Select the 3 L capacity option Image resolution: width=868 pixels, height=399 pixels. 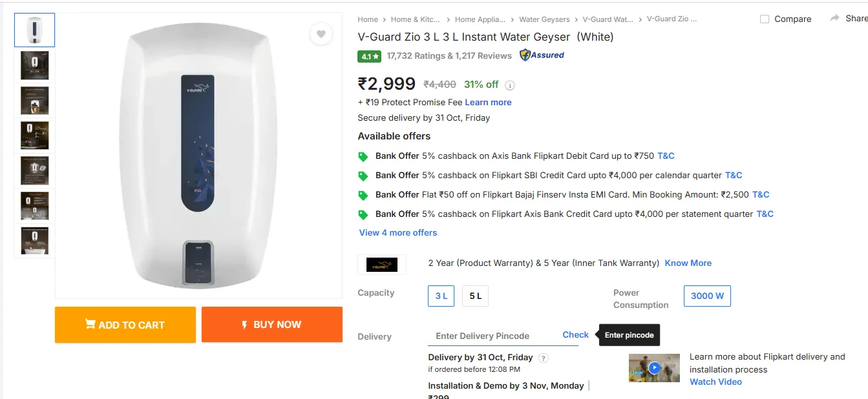(441, 296)
